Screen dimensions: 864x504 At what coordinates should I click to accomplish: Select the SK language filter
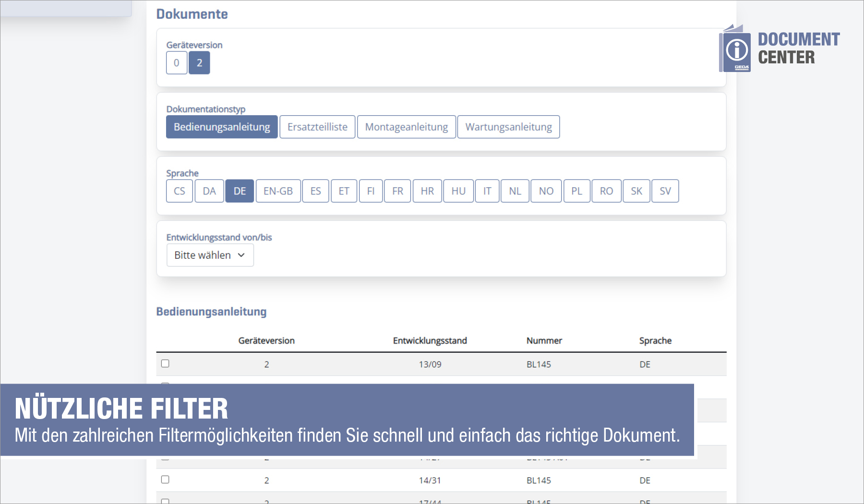[x=636, y=191]
